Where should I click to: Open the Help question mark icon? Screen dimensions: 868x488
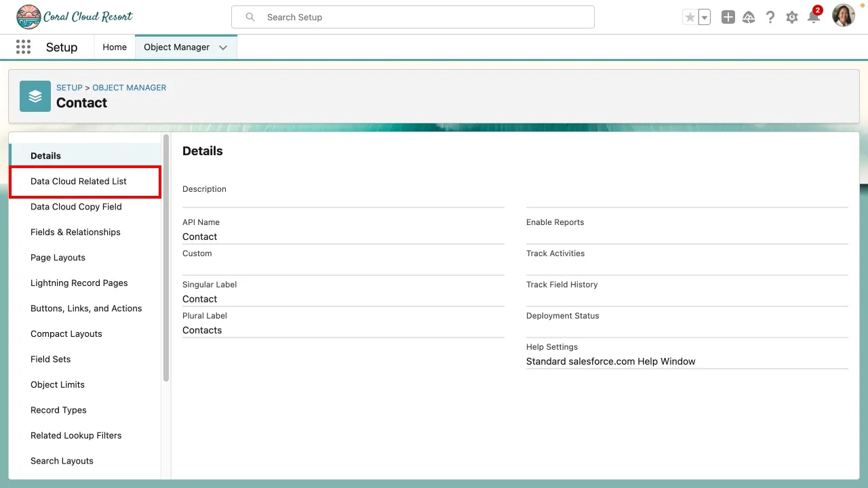(770, 18)
